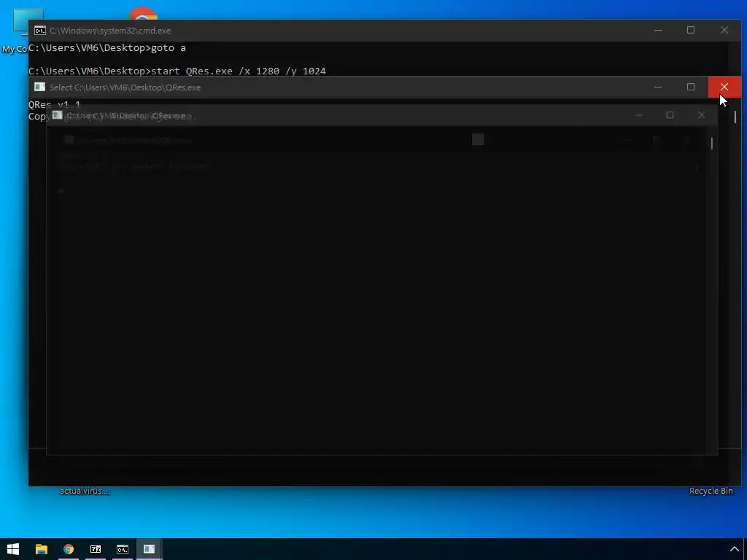Open cmd.exe window system menu icon

pyautogui.click(x=40, y=31)
